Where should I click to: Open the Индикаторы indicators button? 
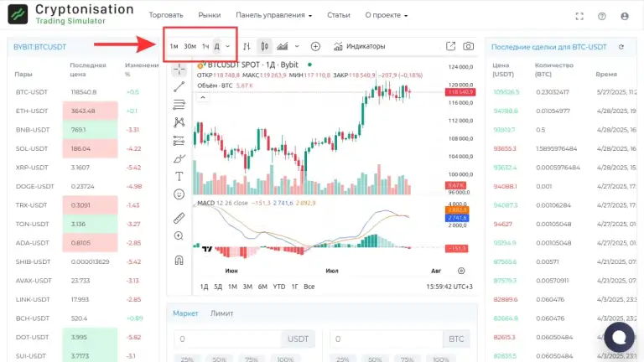(360, 46)
